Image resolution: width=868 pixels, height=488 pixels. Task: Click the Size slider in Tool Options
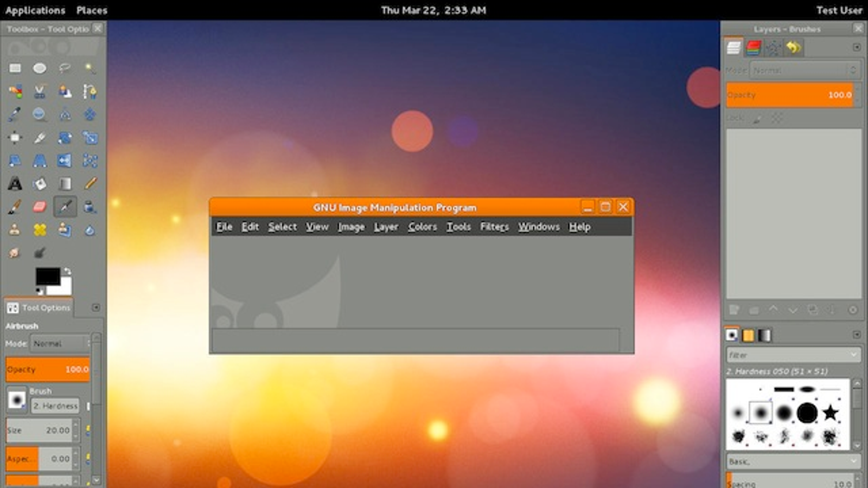[x=39, y=430]
